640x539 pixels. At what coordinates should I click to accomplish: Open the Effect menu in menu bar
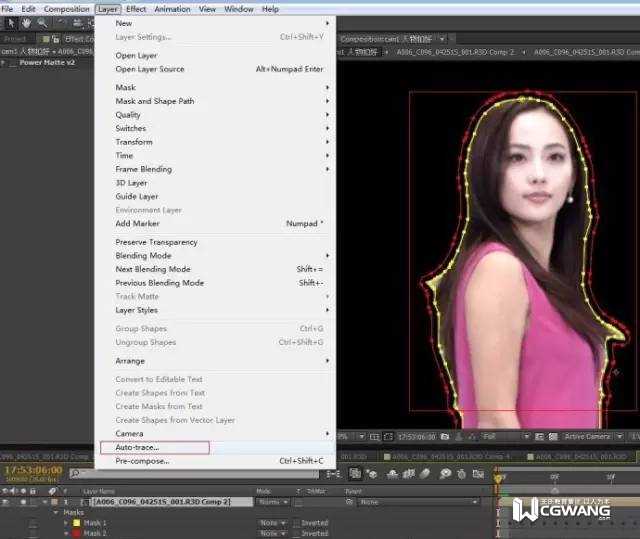pos(136,9)
